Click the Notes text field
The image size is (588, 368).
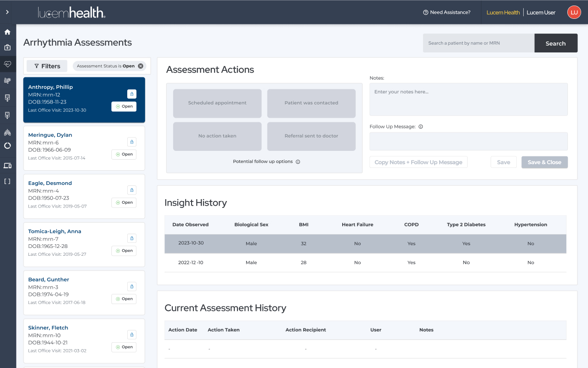coord(468,99)
